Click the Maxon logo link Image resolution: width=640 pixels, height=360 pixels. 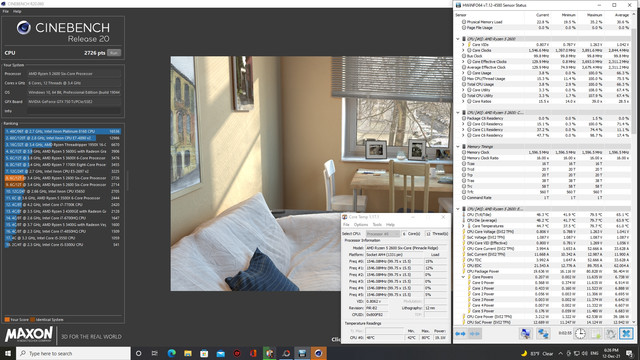[x=29, y=334]
